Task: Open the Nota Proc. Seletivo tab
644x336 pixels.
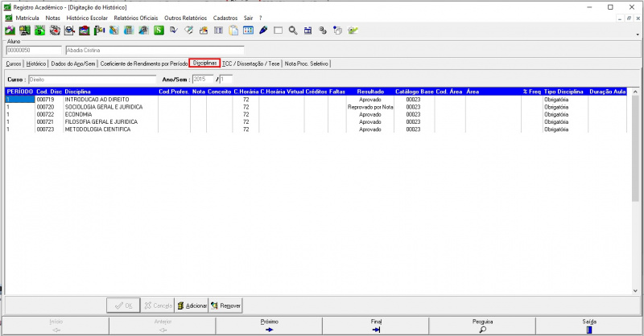Action: (x=307, y=64)
